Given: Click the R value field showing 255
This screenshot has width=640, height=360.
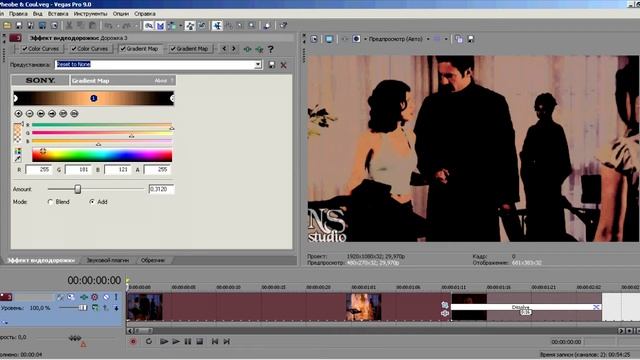Looking at the screenshot, I should click(39, 169).
